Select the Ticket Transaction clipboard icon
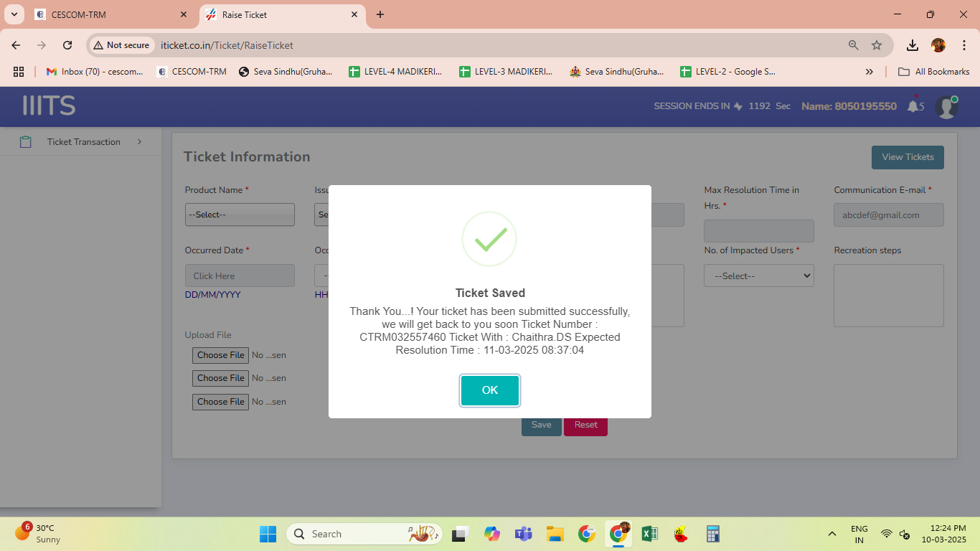Screen dimensions: 980x551 coord(26,142)
